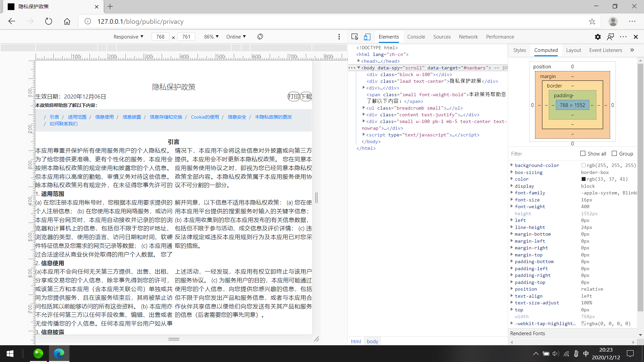Open the browser profile avatar
The width and height of the screenshot is (644, 362).
[613, 21]
